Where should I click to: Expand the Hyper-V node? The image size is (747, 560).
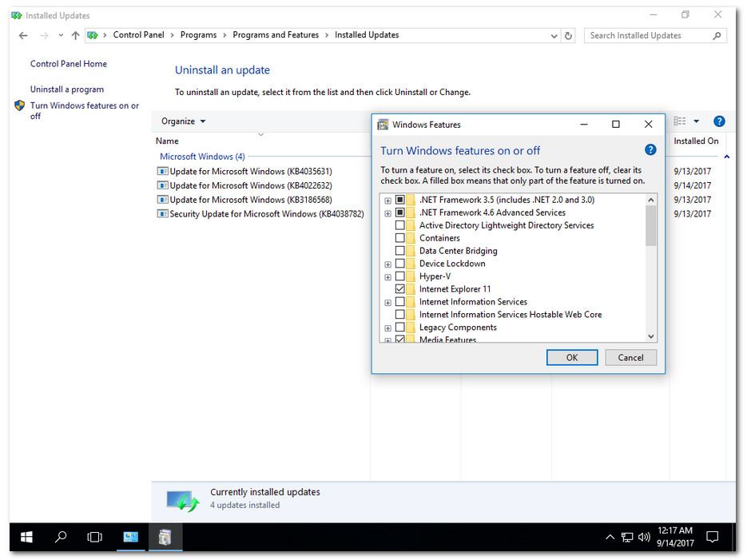pos(387,277)
